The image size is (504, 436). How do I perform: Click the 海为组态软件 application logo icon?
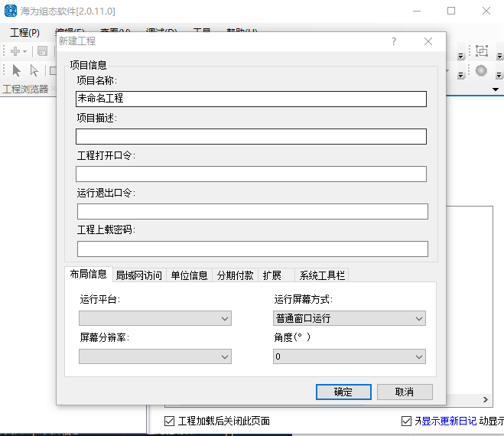coord(11,11)
